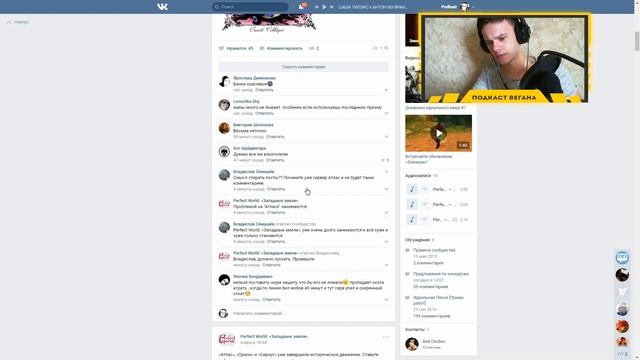Viewport: 640px width, 360px height.
Task: Open discussion Правила сообщества
Action: [x=434, y=250]
